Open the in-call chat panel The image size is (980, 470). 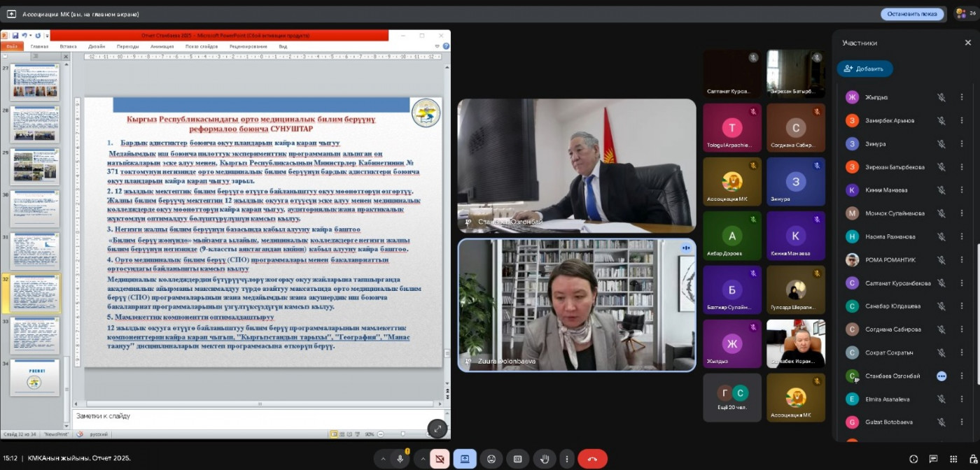point(933,459)
